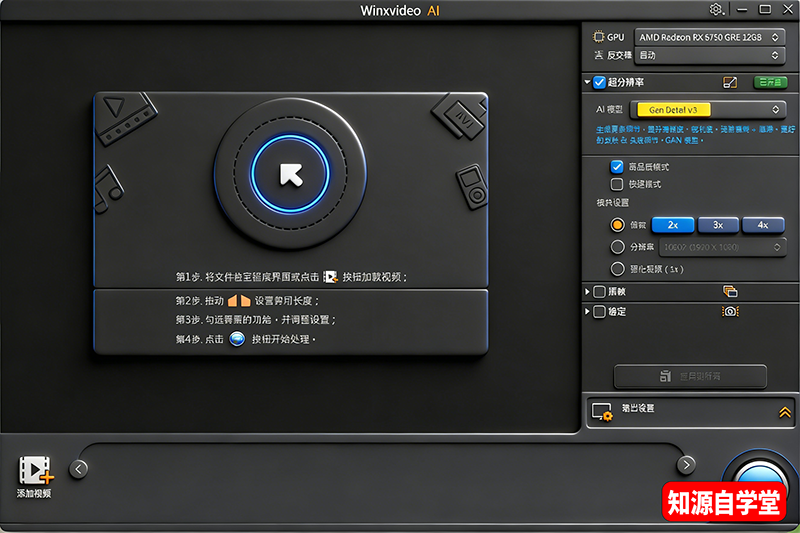Enable the frame interpolation checkbox

click(599, 292)
